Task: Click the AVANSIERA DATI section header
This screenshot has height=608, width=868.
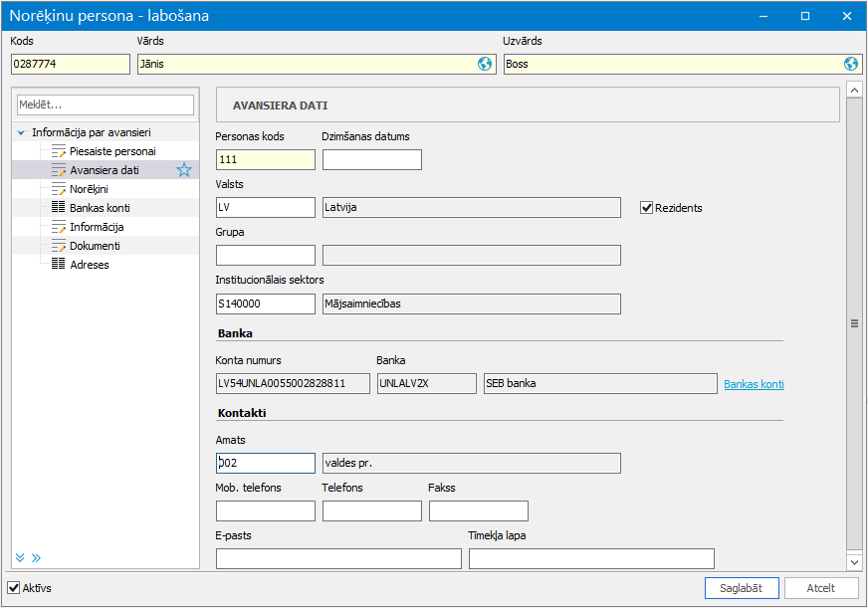Action: tap(529, 104)
